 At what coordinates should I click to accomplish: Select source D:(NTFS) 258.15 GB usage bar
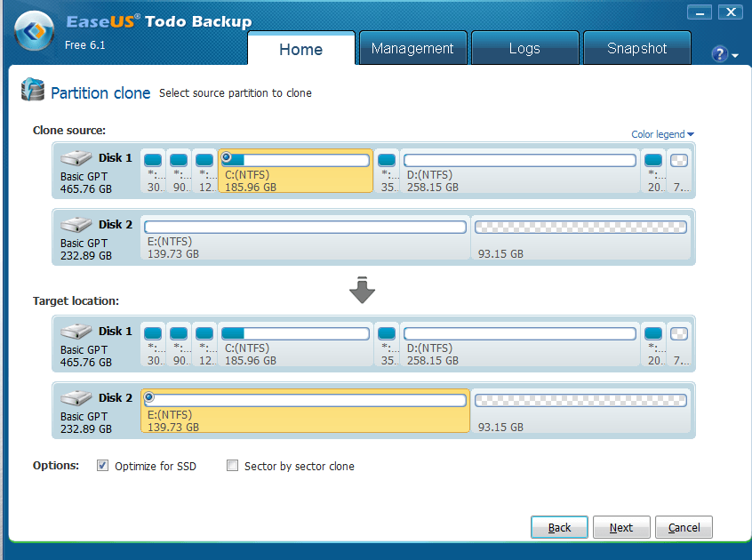pyautogui.click(x=520, y=160)
